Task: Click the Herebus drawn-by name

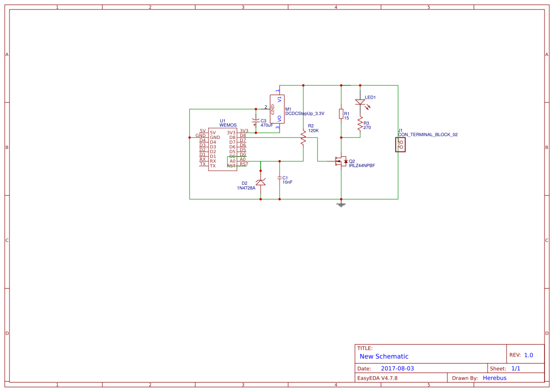Action: click(495, 378)
